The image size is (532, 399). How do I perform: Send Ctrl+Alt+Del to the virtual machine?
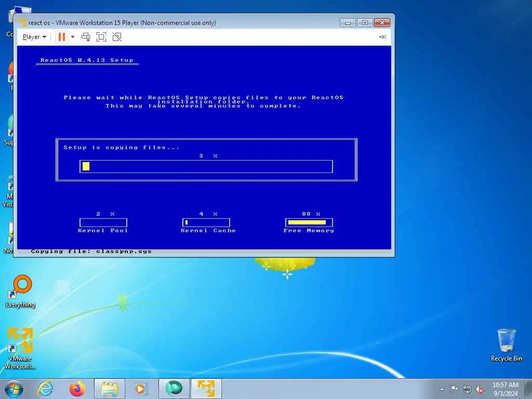point(86,37)
